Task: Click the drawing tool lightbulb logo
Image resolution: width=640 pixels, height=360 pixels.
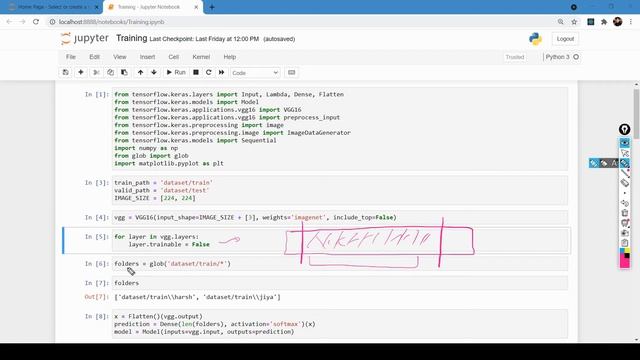Action: pos(624,129)
